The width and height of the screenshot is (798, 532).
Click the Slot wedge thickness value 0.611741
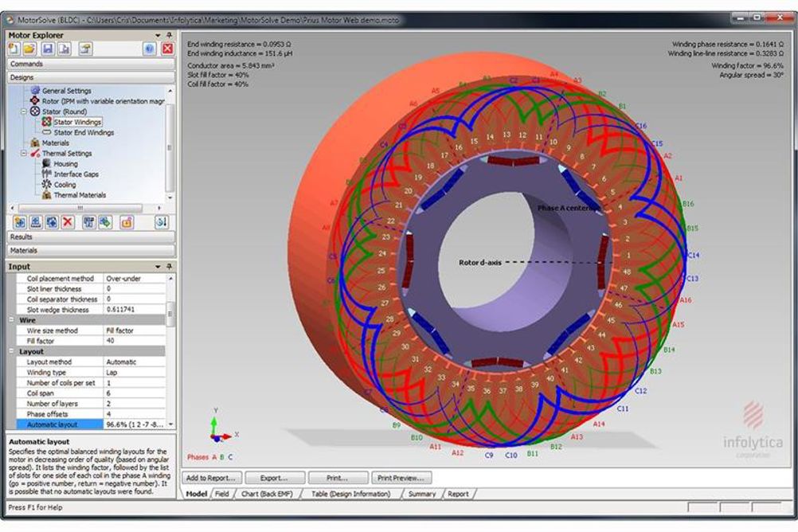tap(135, 310)
